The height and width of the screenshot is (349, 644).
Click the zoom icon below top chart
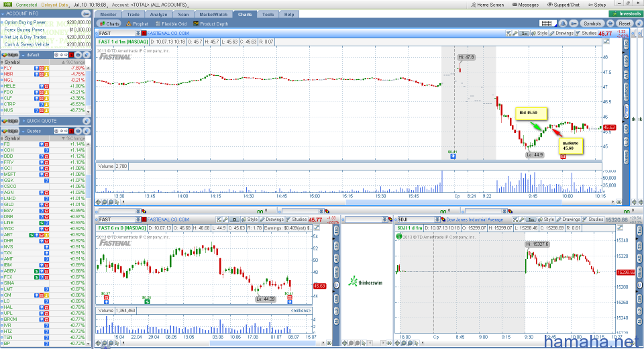[105, 202]
